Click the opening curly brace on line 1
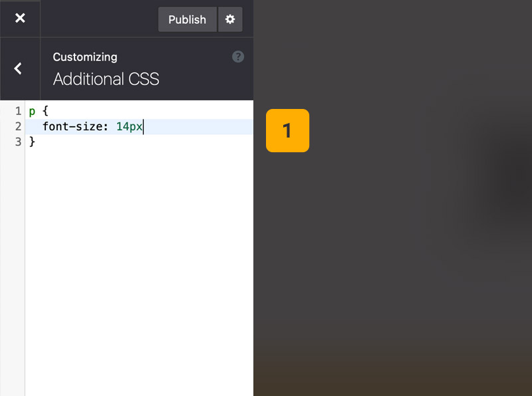Screen dimensions: 532x396 (x=45, y=111)
